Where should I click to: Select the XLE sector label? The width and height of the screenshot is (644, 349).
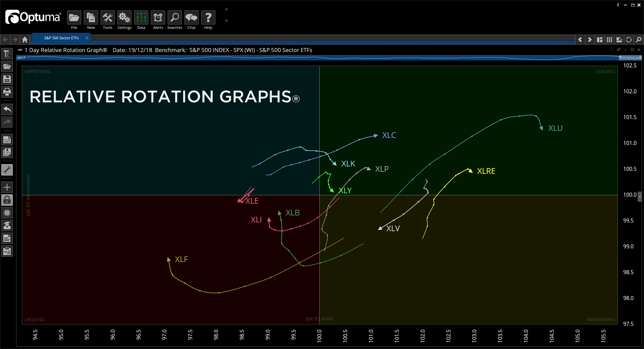[x=252, y=201]
